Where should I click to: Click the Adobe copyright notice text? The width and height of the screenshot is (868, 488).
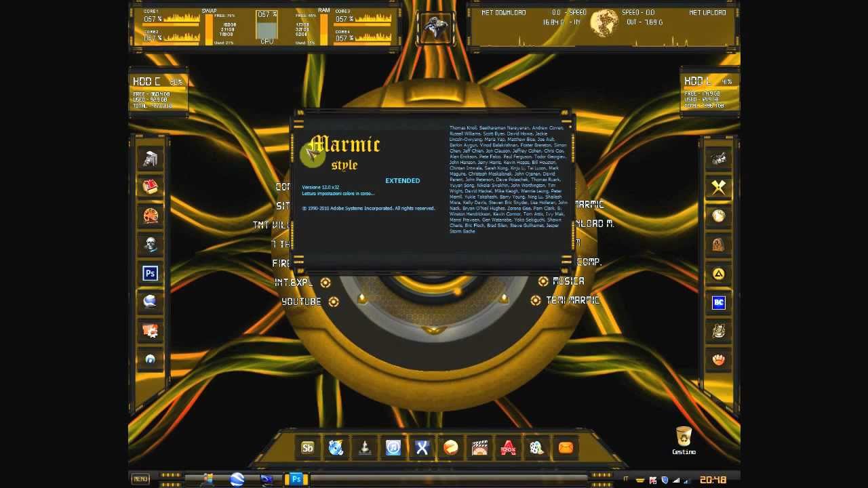click(x=368, y=208)
